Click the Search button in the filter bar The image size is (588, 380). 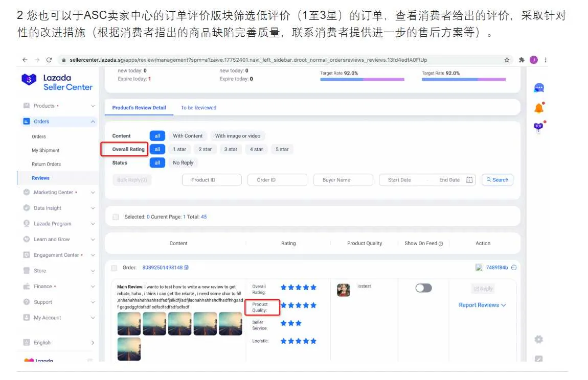pos(496,180)
